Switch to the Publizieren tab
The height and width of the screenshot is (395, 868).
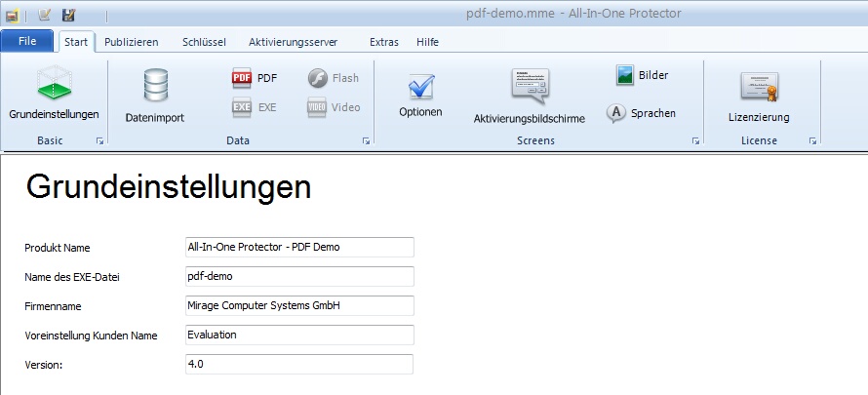click(x=132, y=42)
